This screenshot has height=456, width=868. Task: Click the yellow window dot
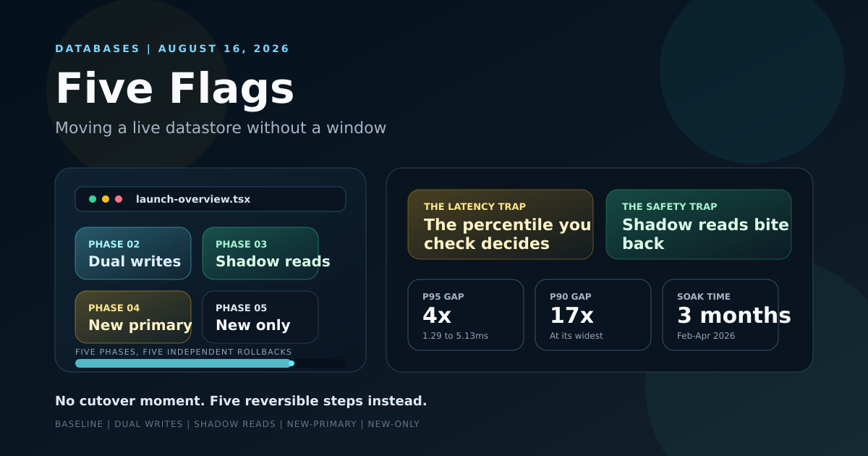point(106,199)
